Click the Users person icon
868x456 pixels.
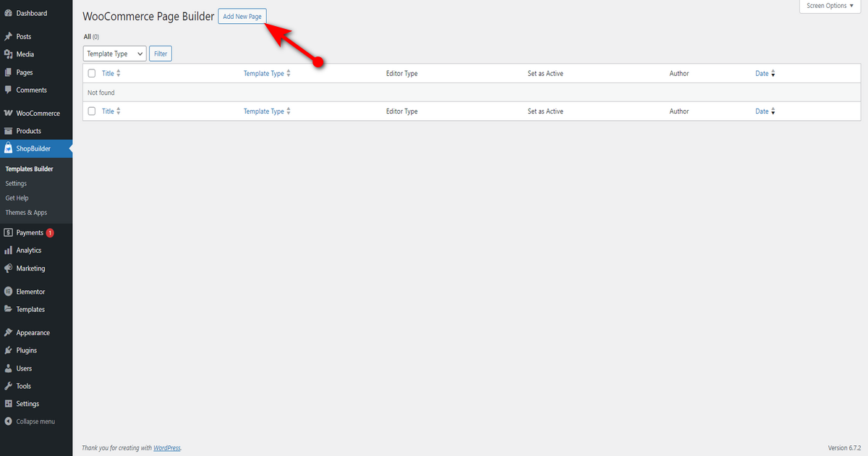point(8,368)
